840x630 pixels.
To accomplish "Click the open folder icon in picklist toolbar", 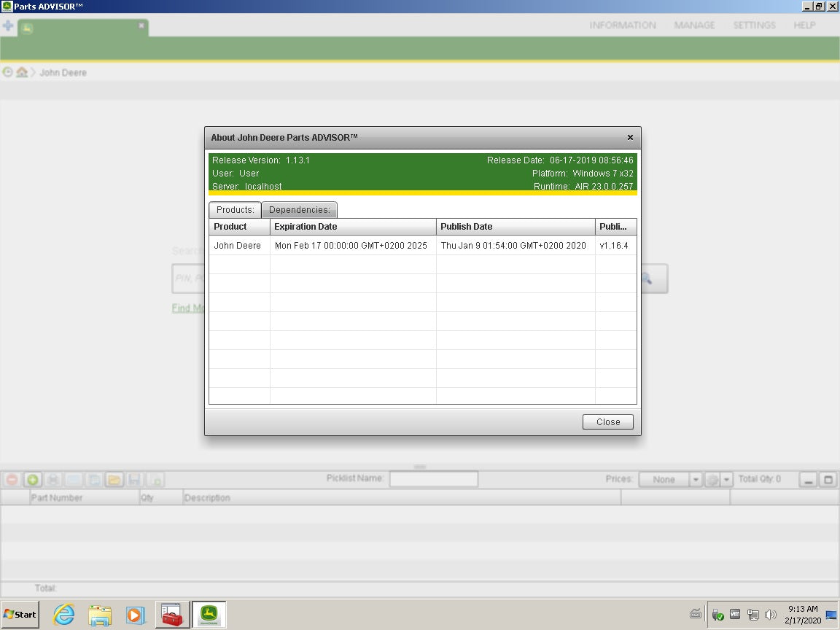I will pyautogui.click(x=114, y=480).
